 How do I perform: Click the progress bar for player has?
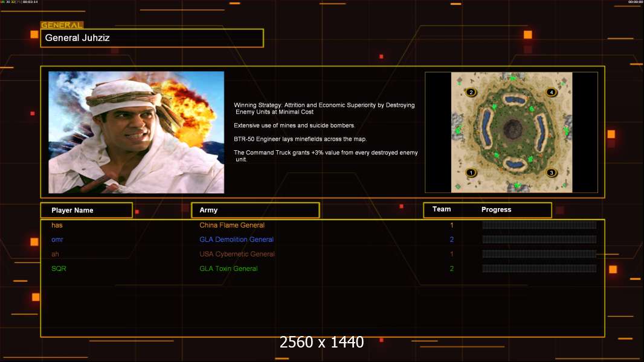[539, 225]
